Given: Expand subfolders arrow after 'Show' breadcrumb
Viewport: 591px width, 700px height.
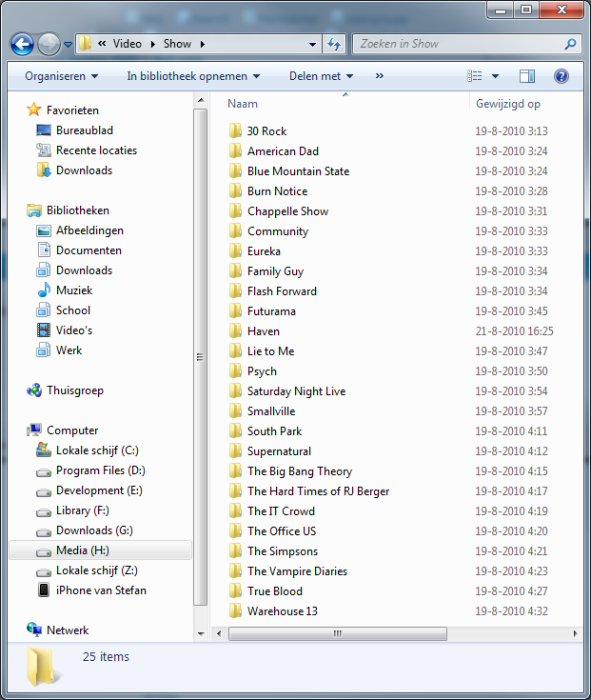Looking at the screenshot, I should [203, 44].
